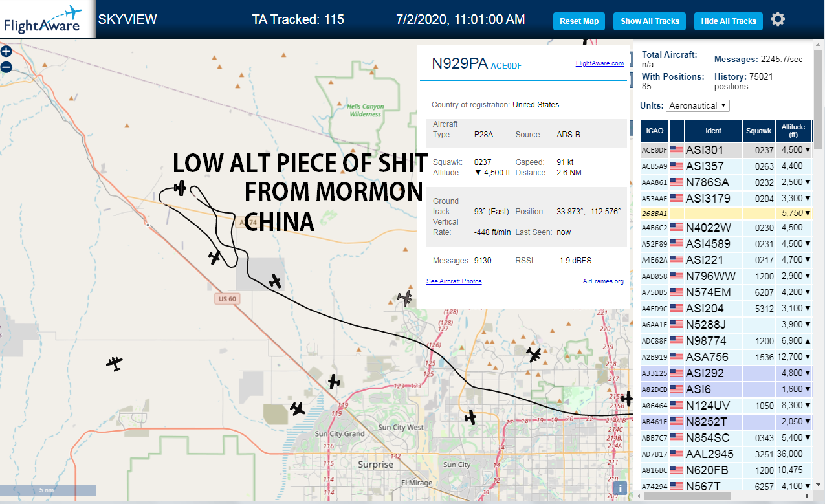Click the Show All Tracks button

pos(650,21)
